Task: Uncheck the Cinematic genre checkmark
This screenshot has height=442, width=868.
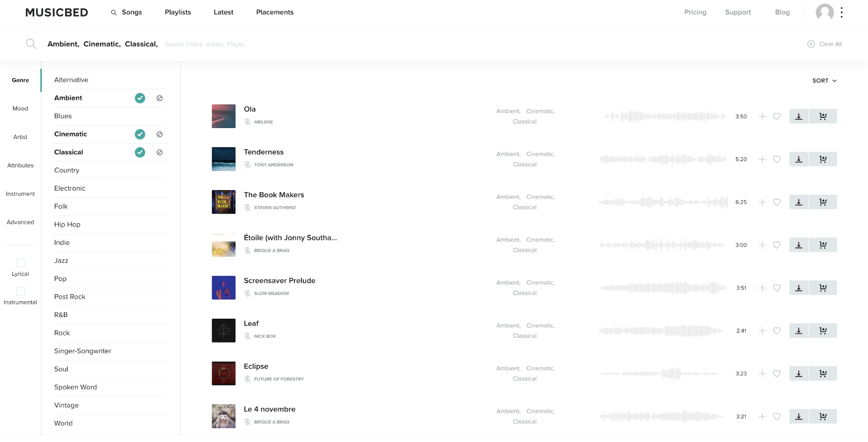Action: (x=140, y=134)
